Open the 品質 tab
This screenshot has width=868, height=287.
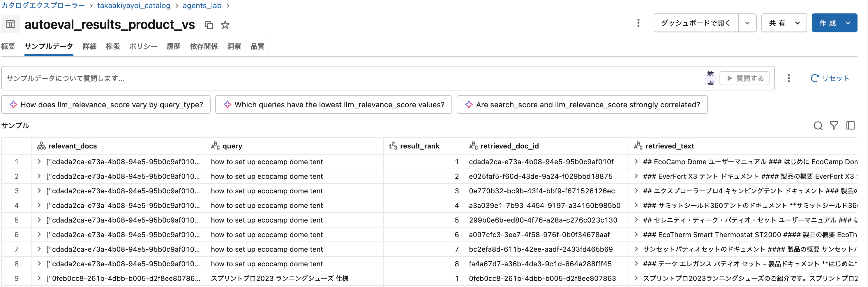click(257, 46)
